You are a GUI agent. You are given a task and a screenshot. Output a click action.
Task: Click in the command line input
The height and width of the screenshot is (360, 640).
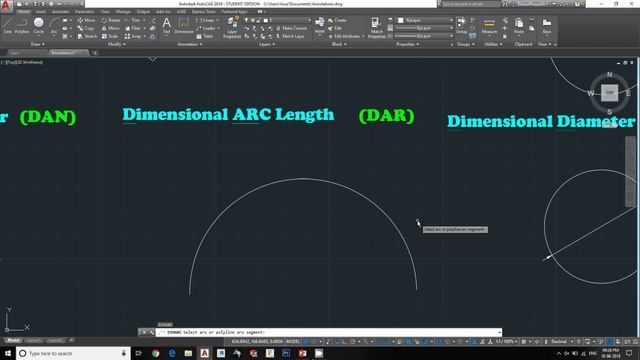[x=329, y=332]
